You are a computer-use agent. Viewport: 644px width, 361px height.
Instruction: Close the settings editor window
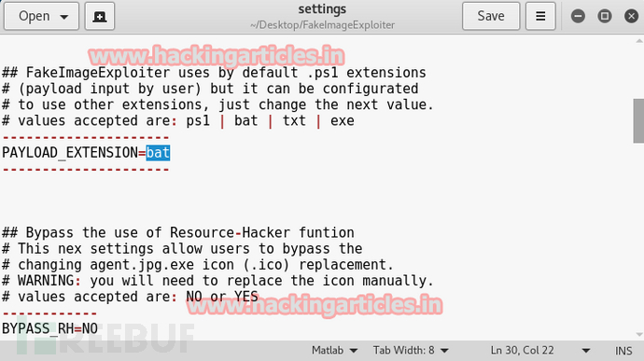631,16
